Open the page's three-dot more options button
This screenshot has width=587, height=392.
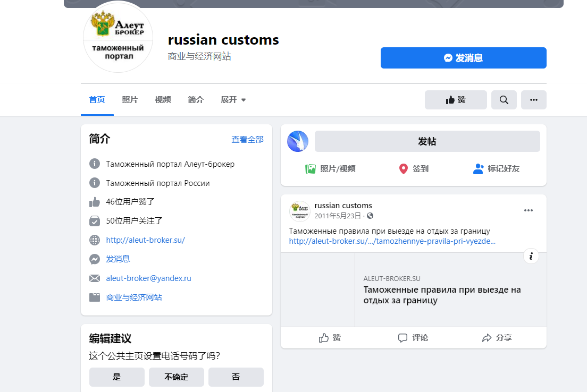(x=534, y=100)
